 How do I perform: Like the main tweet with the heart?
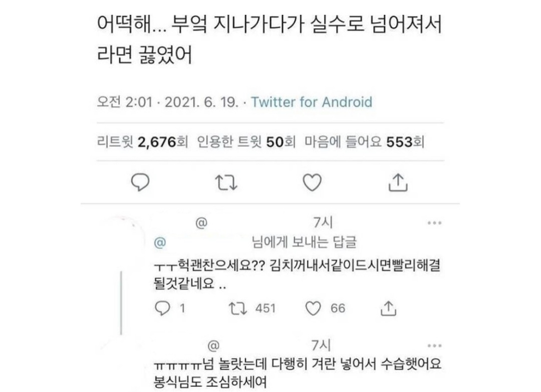tap(312, 183)
